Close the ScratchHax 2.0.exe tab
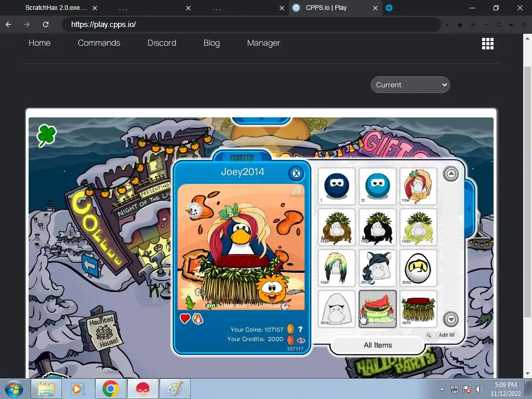Image resolution: width=532 pixels, height=399 pixels. pyautogui.click(x=95, y=8)
